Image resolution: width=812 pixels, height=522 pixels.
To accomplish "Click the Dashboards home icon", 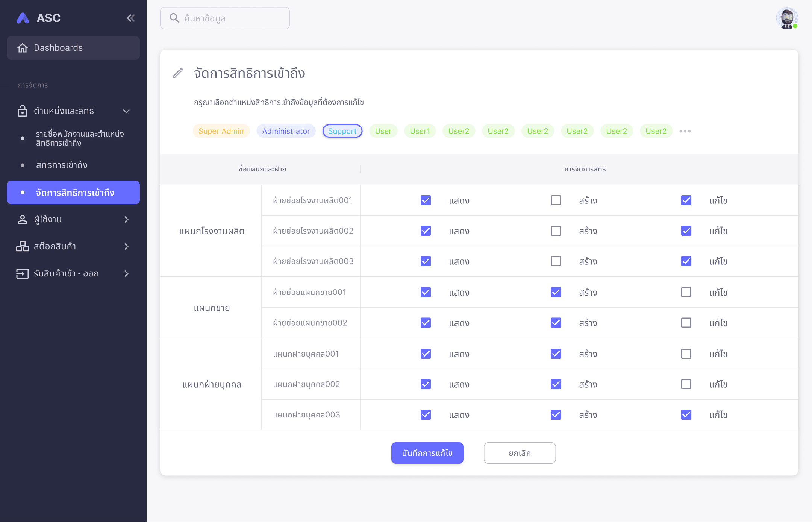I will [23, 48].
